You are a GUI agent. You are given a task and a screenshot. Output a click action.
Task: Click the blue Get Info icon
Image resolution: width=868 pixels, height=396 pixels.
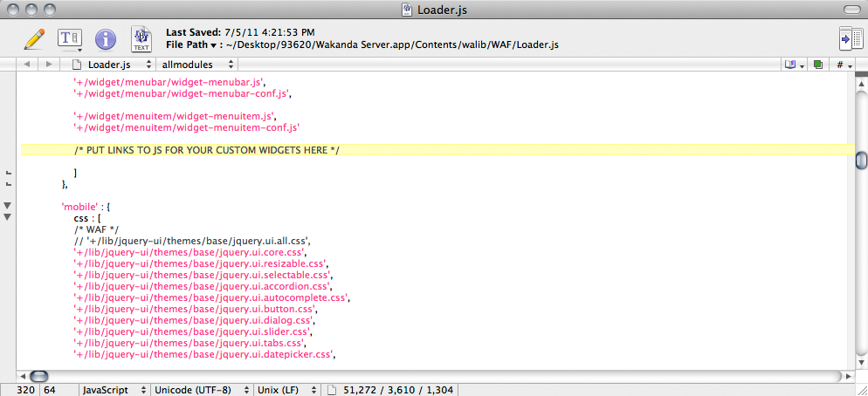point(106,39)
